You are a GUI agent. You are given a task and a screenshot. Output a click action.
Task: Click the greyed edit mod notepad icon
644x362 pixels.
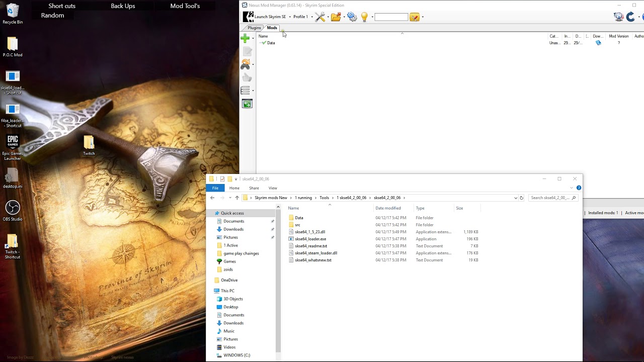pyautogui.click(x=247, y=51)
